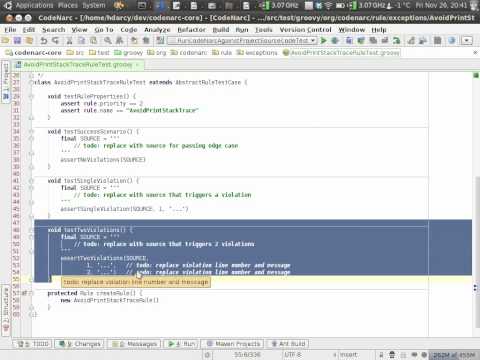Click the read-only lock icon in status bar
This screenshot has height=360, width=480.
pos(381,355)
